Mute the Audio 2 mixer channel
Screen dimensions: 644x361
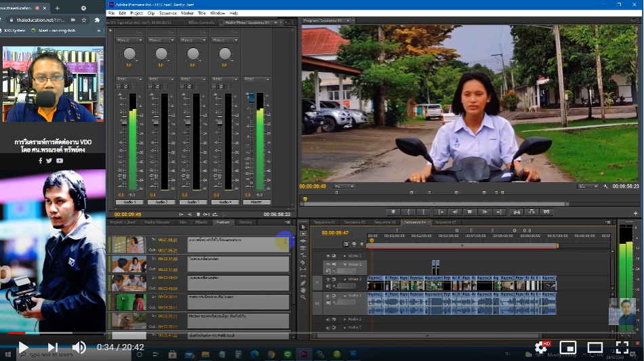(150, 87)
